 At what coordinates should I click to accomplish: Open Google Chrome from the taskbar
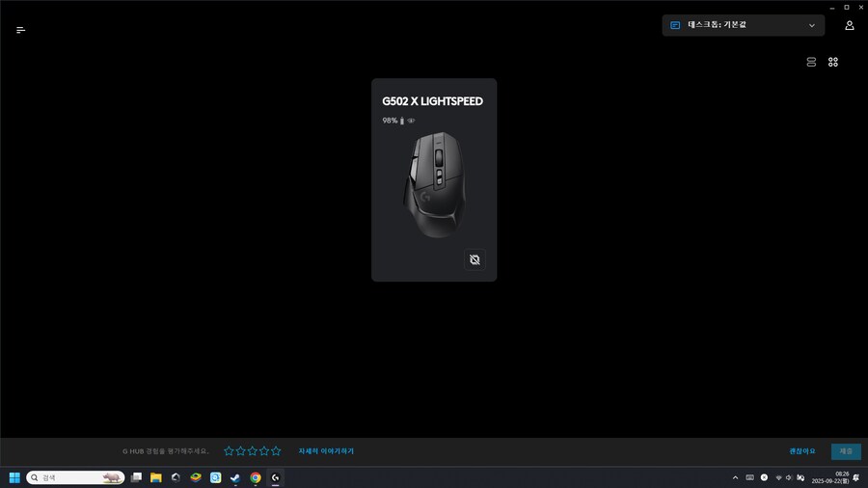(x=256, y=477)
